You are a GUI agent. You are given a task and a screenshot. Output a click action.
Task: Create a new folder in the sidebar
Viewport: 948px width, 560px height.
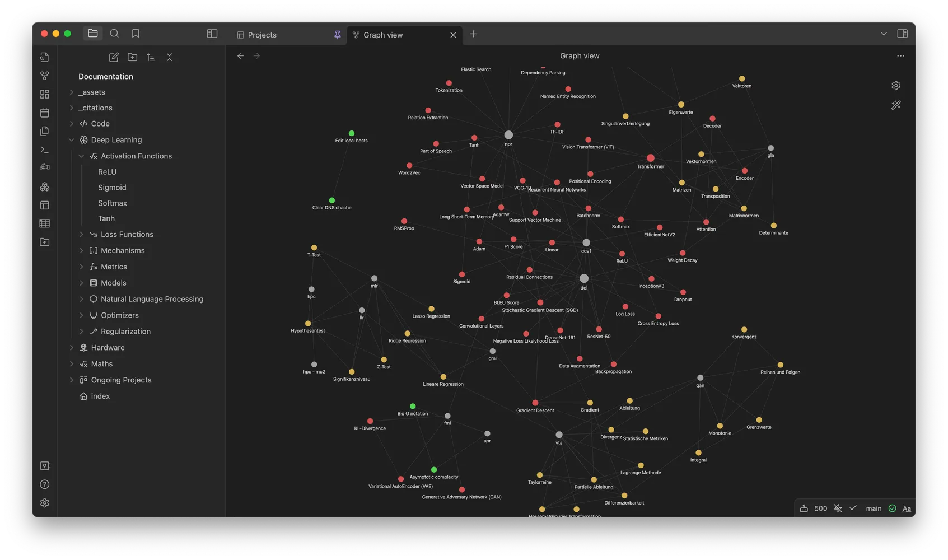(x=133, y=57)
